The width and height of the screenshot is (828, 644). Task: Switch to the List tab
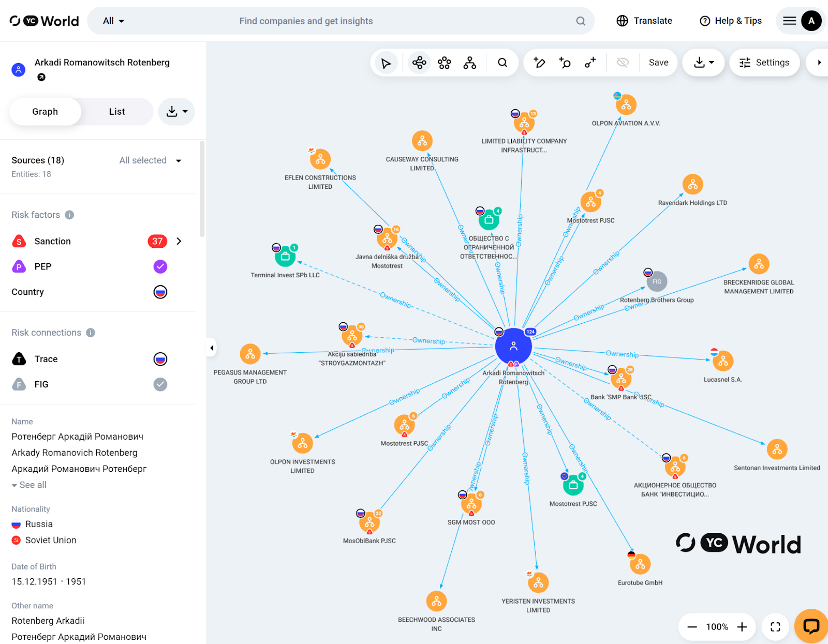pyautogui.click(x=117, y=112)
